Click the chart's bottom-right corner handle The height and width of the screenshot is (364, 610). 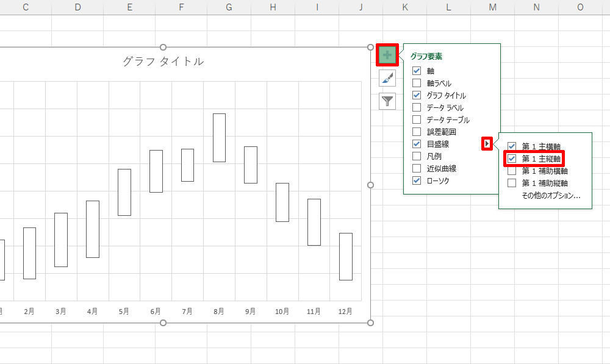[370, 323]
